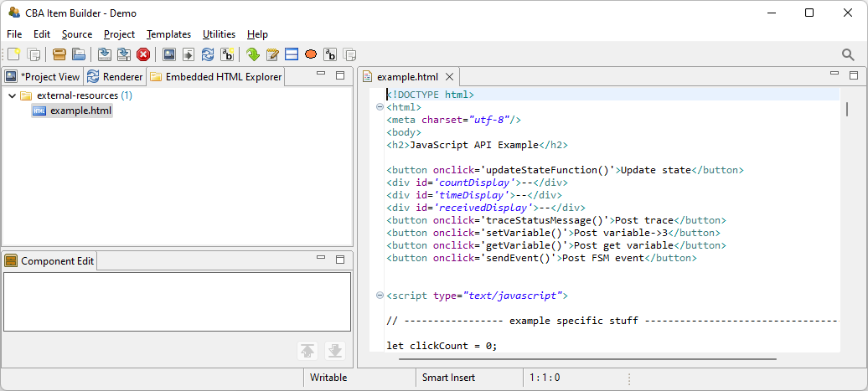Collapse the external-resources folder
Viewport: 868px width, 391px height.
pos(12,95)
